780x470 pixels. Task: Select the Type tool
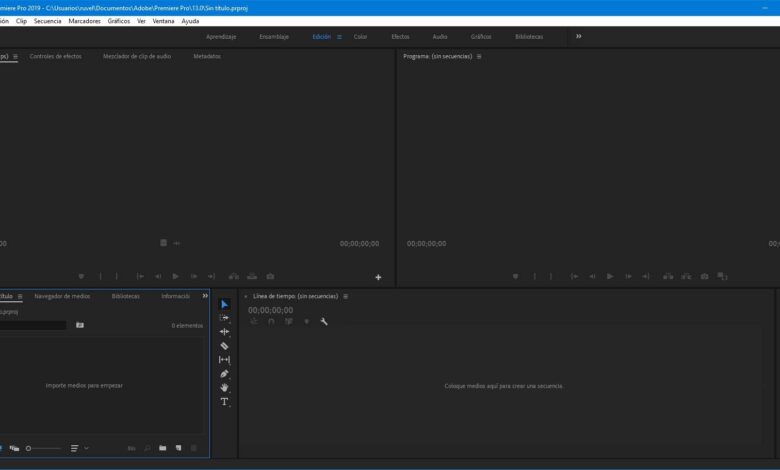(x=224, y=402)
